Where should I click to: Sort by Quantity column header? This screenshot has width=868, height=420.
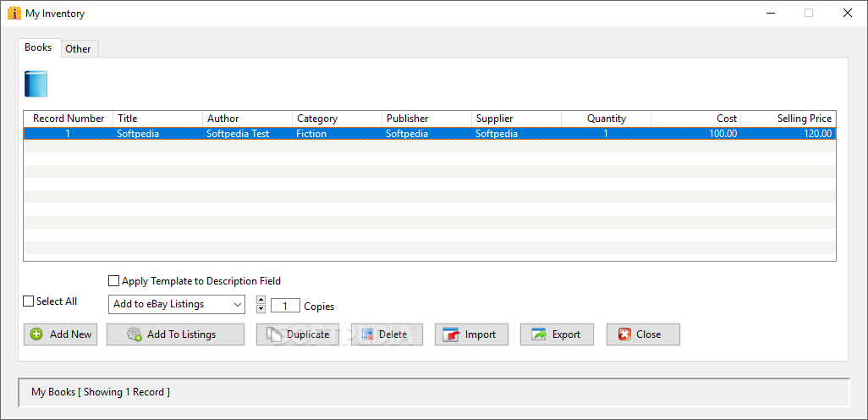(607, 119)
